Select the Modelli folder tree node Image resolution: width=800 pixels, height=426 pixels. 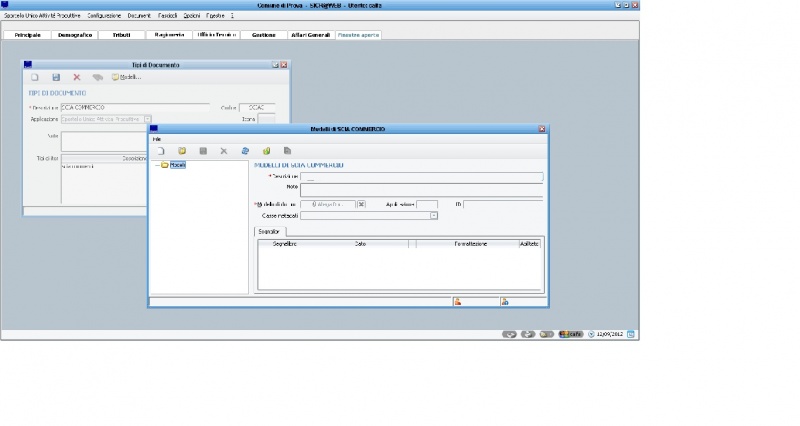point(177,165)
